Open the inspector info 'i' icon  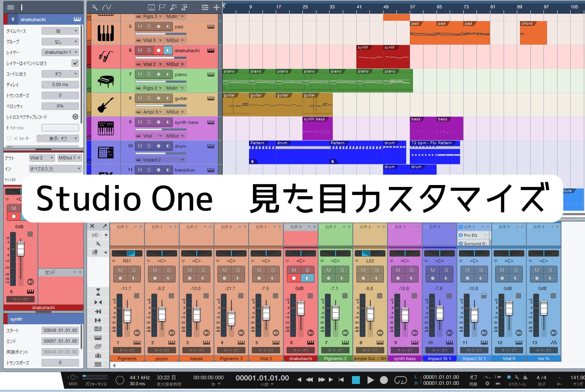point(22,7)
